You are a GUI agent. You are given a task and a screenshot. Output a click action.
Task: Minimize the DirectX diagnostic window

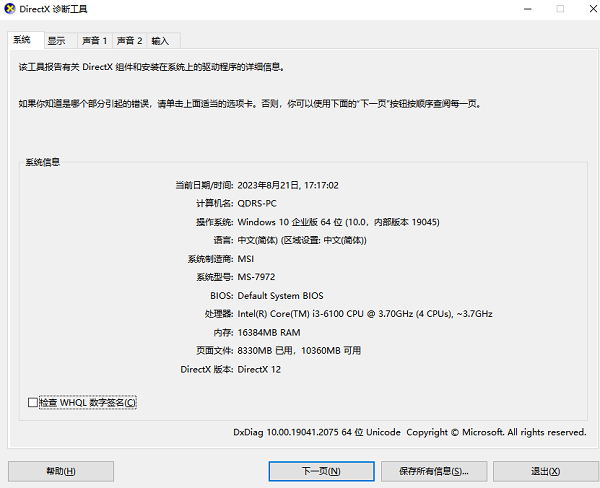coord(528,9)
